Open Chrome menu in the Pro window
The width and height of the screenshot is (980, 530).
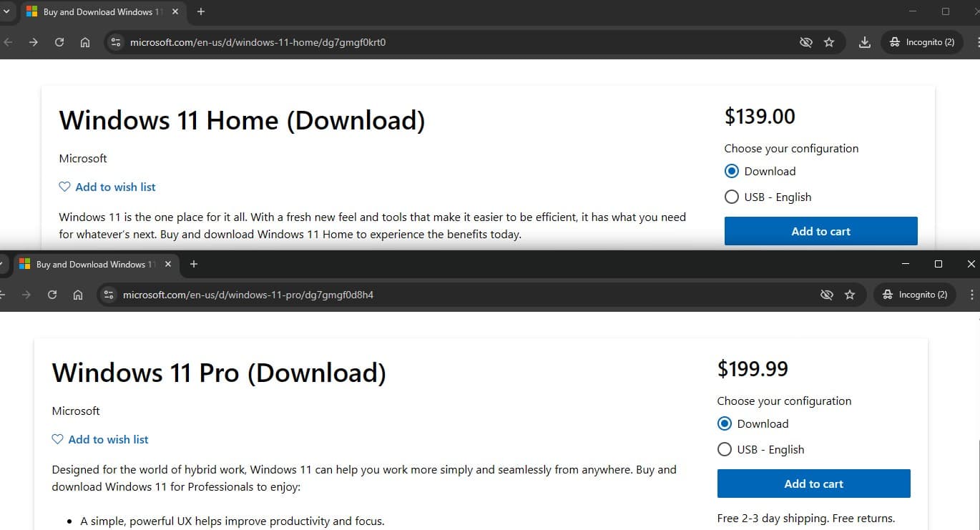click(971, 295)
